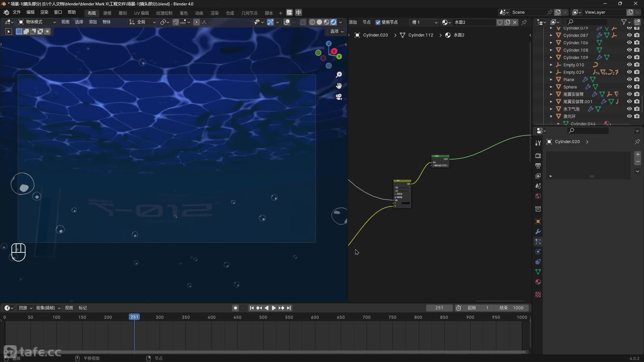
Task: Toggle the 使用节点 checkbox
Action: point(378,22)
